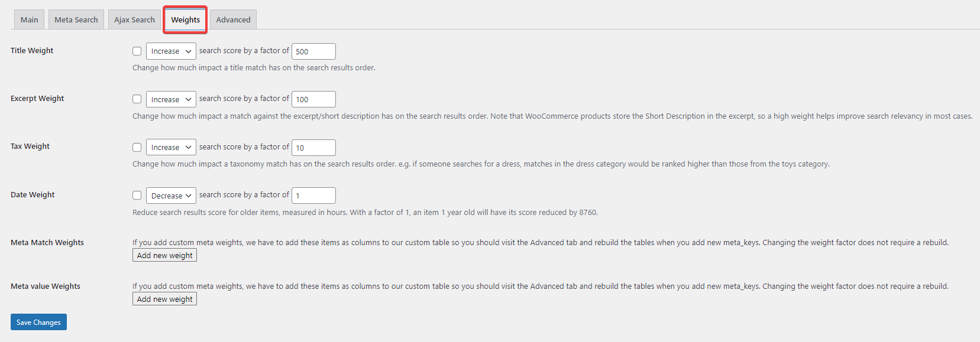Open Title Weight Increase dropdown
This screenshot has width=980, height=342.
tap(171, 51)
